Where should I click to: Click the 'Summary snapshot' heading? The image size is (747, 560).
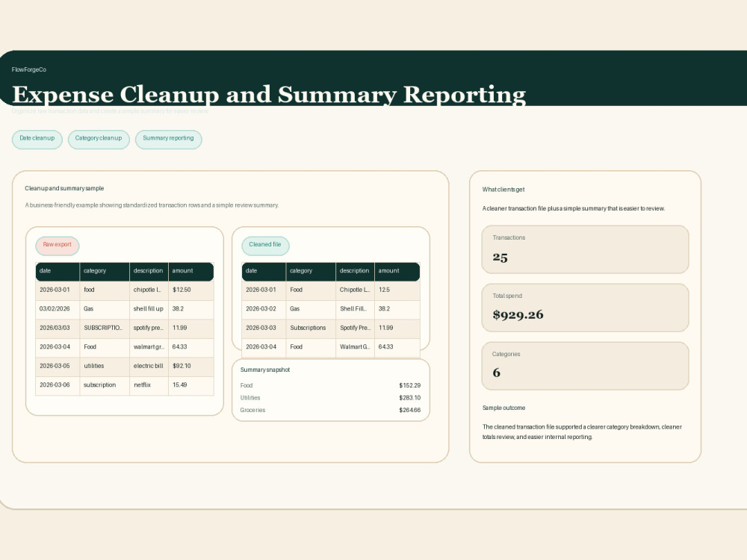click(x=265, y=370)
